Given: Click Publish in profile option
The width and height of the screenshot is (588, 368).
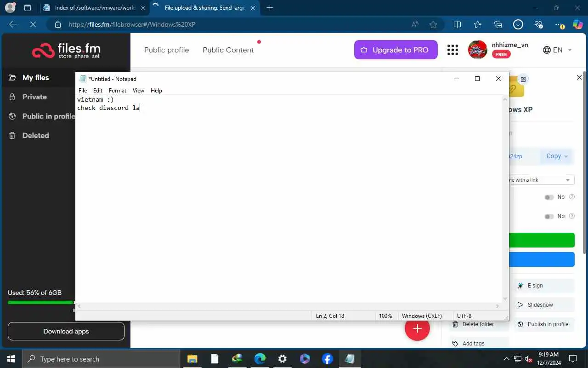Looking at the screenshot, I should [x=544, y=324].
